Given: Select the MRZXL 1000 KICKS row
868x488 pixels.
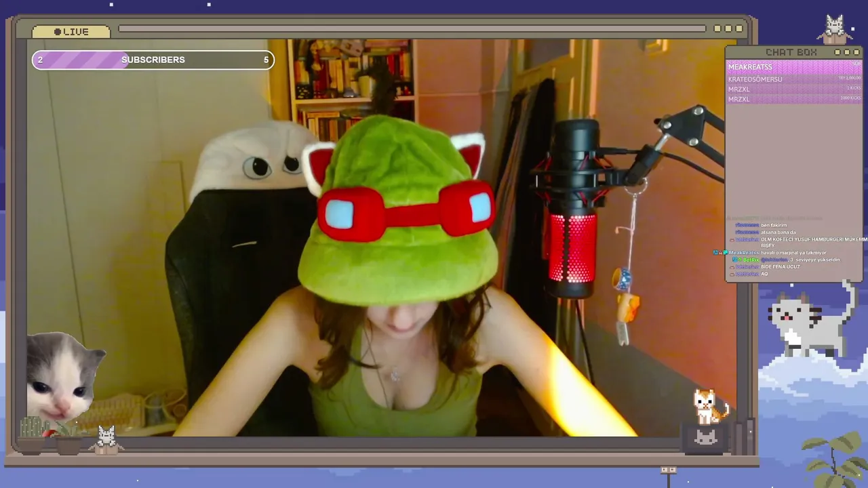Looking at the screenshot, I should [794, 99].
